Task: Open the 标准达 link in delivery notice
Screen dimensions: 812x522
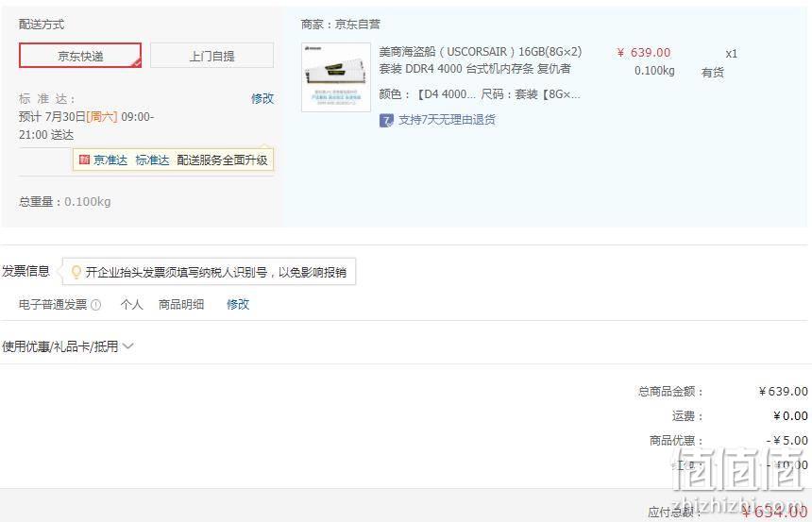Action: coord(152,160)
